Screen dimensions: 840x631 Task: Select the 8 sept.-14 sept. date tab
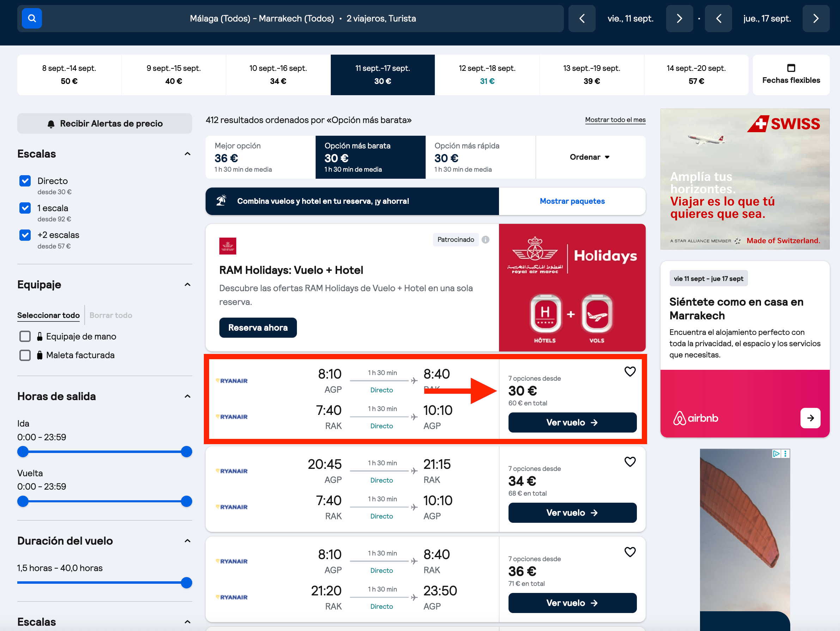pos(69,75)
